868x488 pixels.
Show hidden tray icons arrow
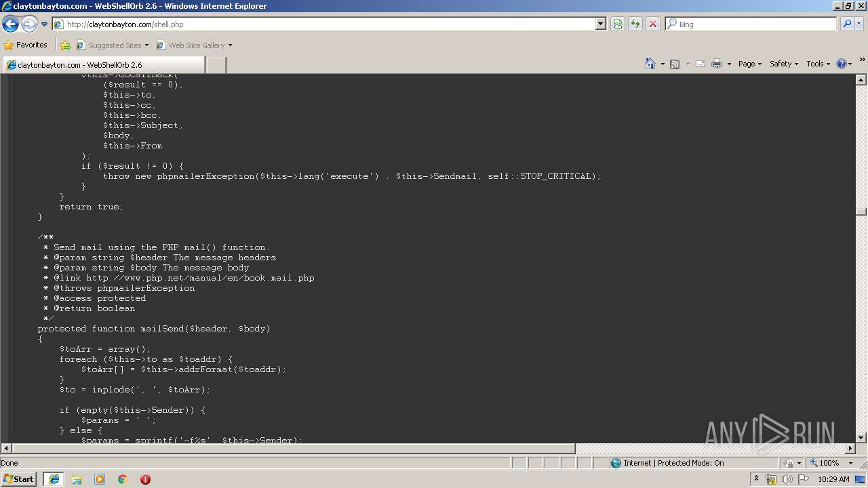[756, 479]
